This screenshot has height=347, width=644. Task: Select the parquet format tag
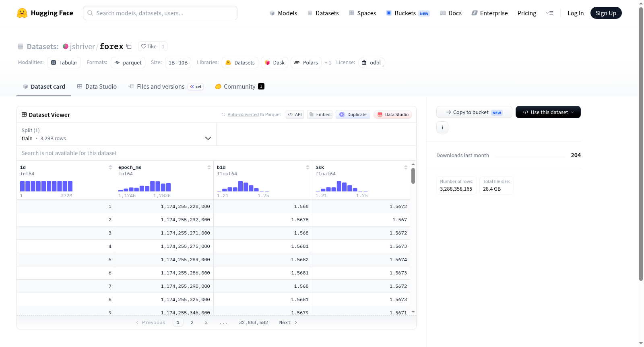128,62
